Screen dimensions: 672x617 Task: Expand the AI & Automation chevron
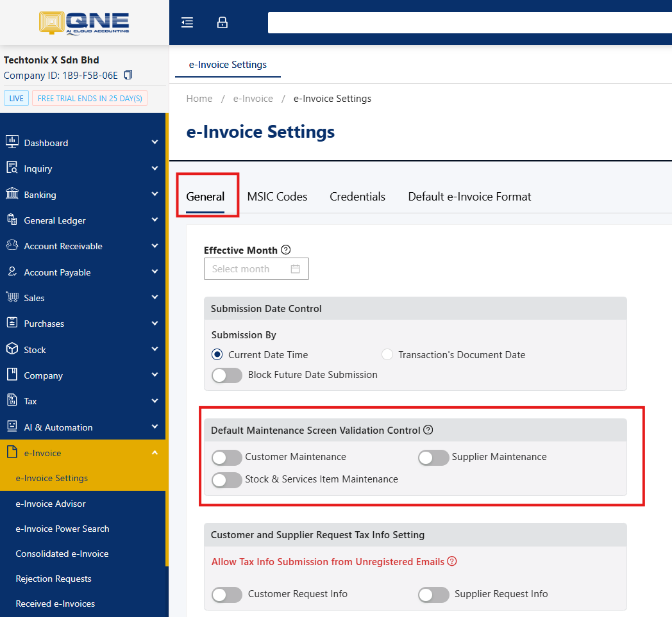155,427
